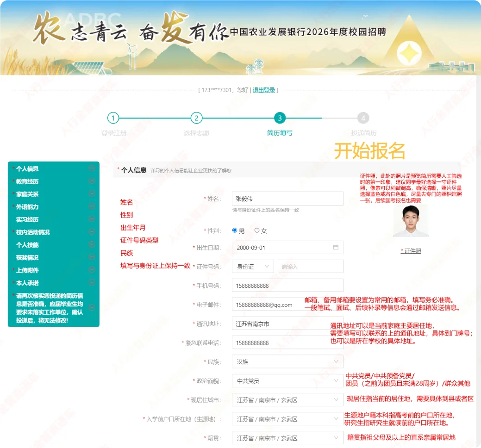The image size is (481, 448).
Task: Click step 1 circle 登录注册
Action: click(x=113, y=118)
